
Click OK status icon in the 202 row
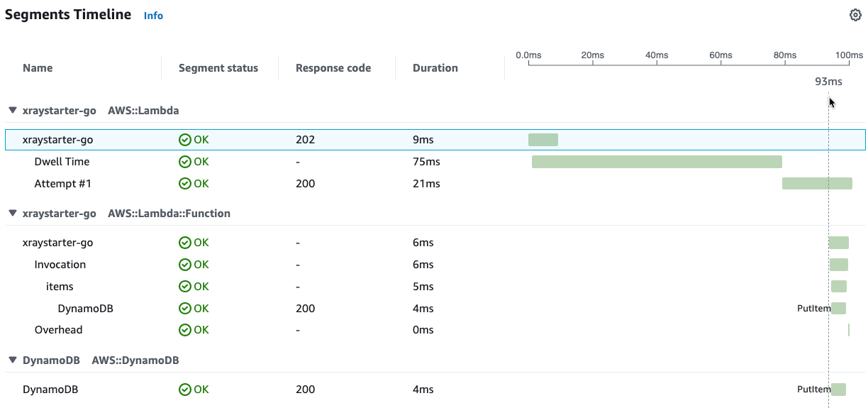coord(185,140)
